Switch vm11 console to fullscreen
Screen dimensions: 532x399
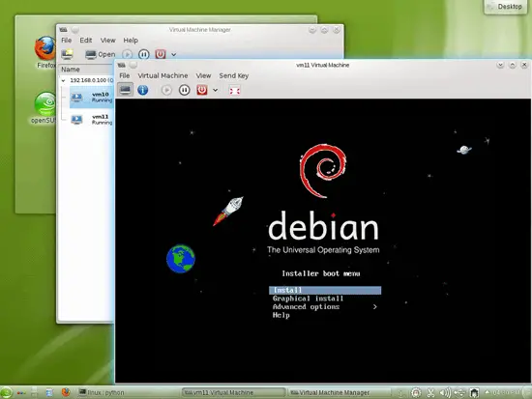point(235,91)
